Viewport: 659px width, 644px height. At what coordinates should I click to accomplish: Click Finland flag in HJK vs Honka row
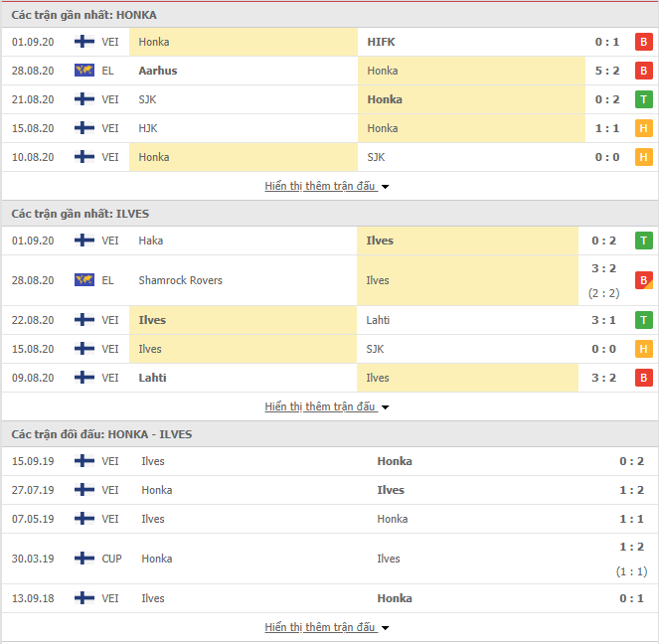84,128
